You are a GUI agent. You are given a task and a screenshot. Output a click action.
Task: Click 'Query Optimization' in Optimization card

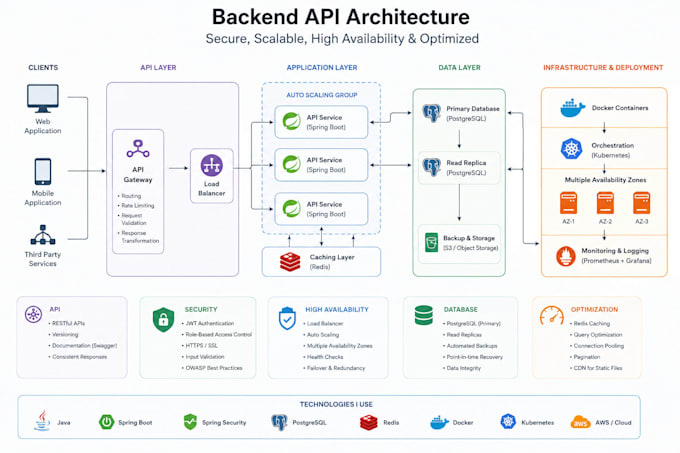(598, 335)
